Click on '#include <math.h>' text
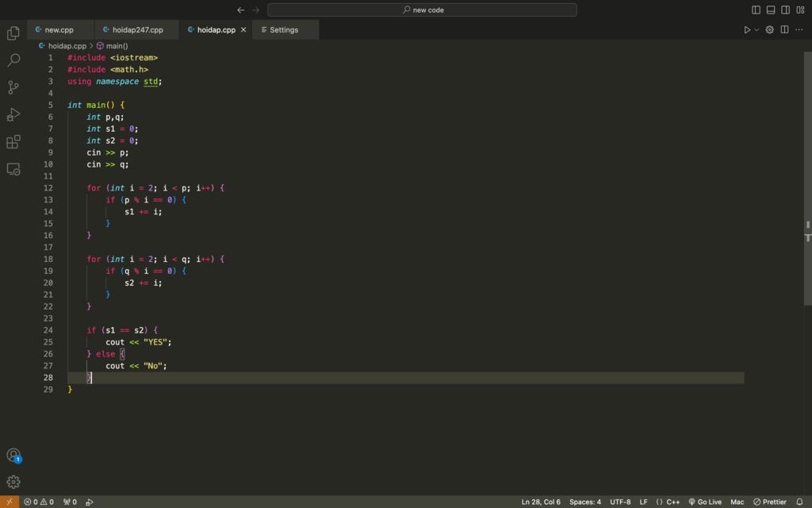The image size is (812, 508). pos(108,70)
